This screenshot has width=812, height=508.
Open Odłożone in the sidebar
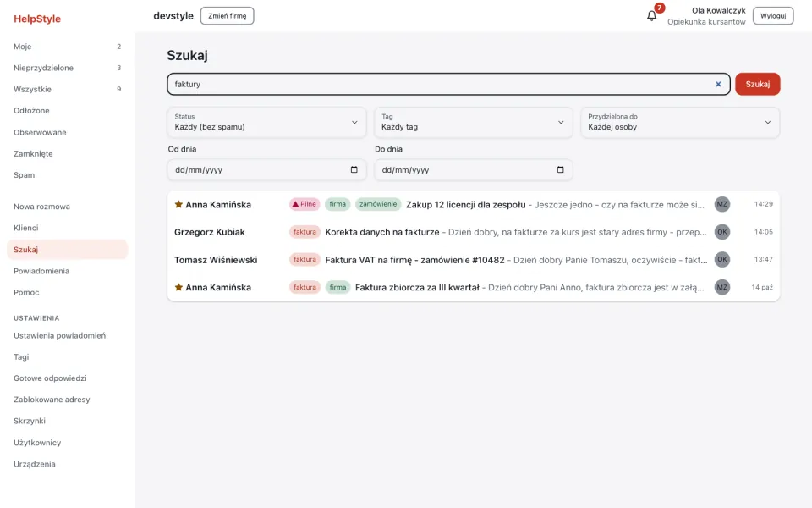point(68,110)
